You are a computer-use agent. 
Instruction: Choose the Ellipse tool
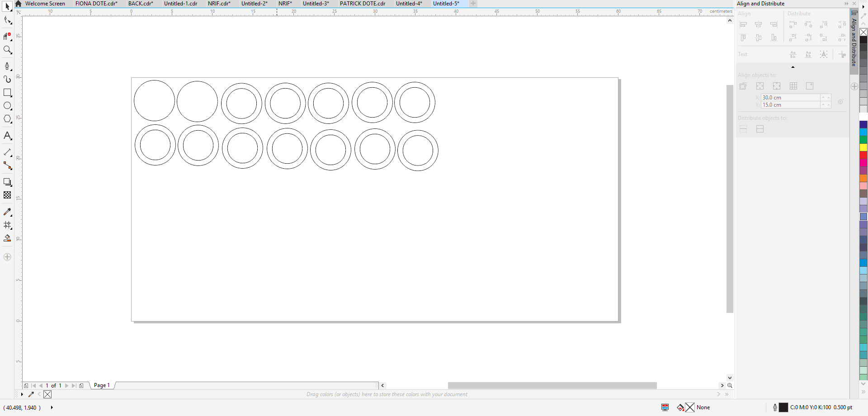[x=7, y=106]
